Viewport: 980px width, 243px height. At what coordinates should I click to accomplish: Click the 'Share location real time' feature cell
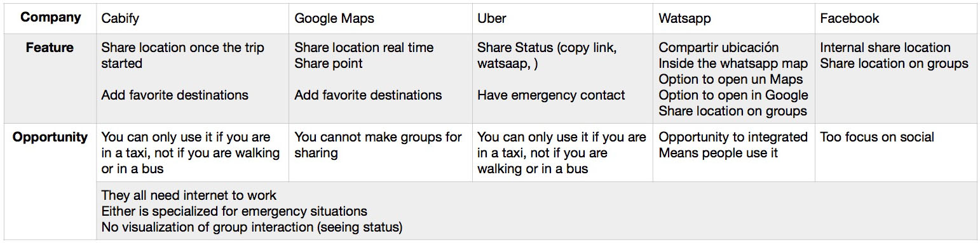[381, 79]
